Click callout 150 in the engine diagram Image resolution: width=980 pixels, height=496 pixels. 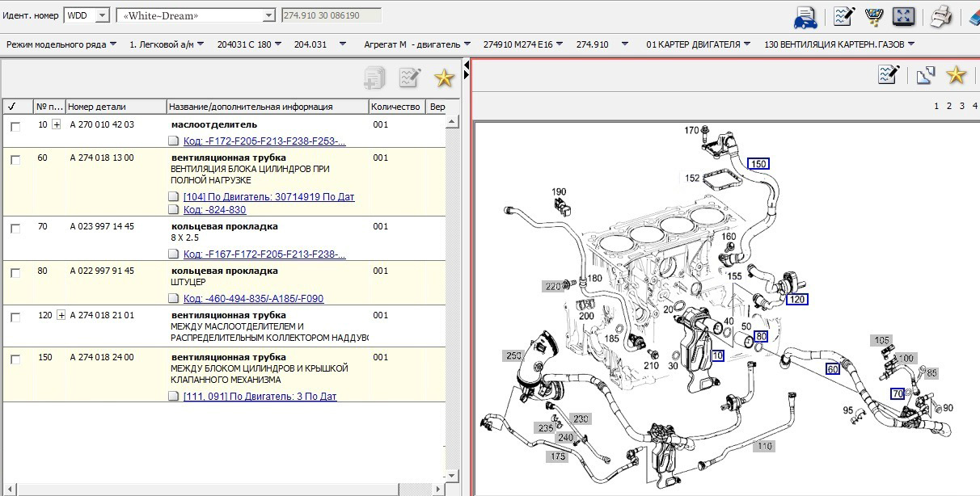[x=758, y=164]
